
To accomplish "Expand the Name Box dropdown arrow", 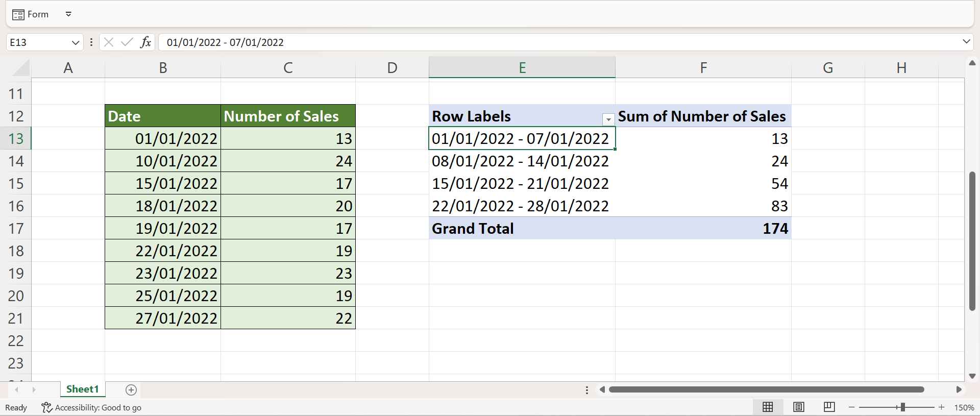I will (75, 42).
